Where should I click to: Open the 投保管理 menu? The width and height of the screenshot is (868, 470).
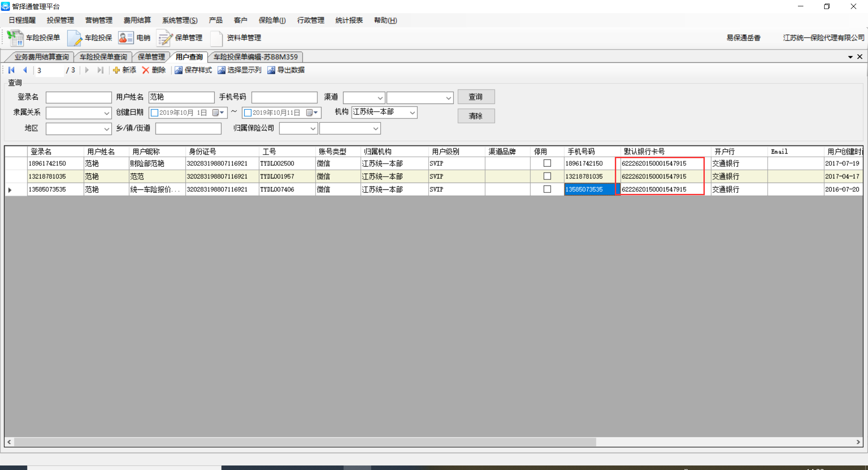(61, 20)
